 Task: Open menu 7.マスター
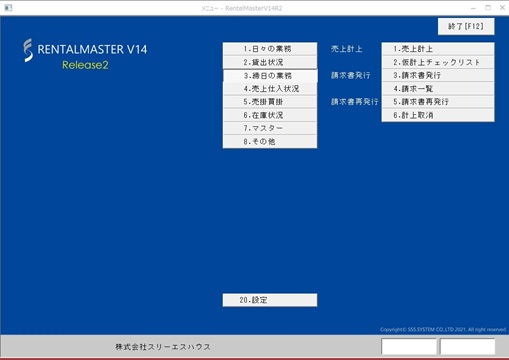coord(270,128)
